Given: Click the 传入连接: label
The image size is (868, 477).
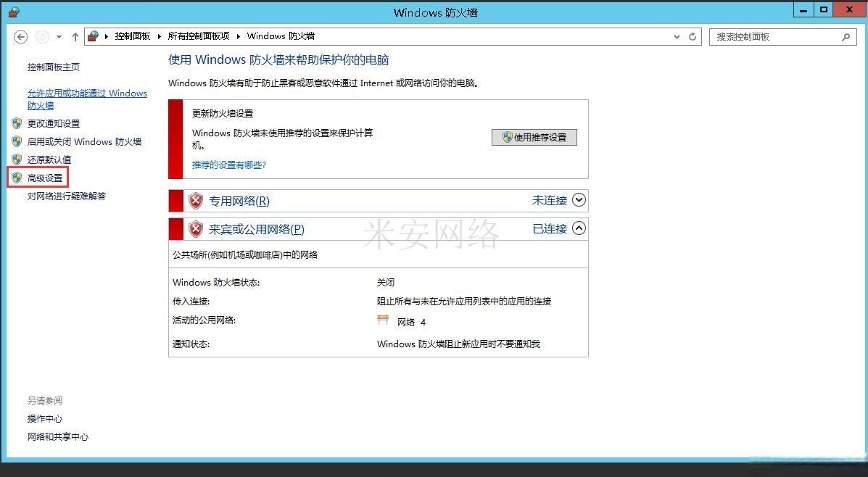Looking at the screenshot, I should tap(191, 302).
